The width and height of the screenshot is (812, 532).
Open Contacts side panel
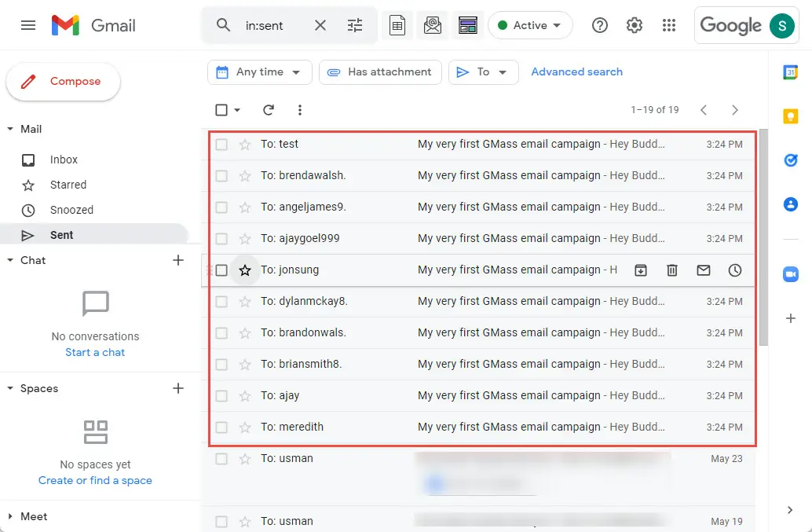coord(790,204)
